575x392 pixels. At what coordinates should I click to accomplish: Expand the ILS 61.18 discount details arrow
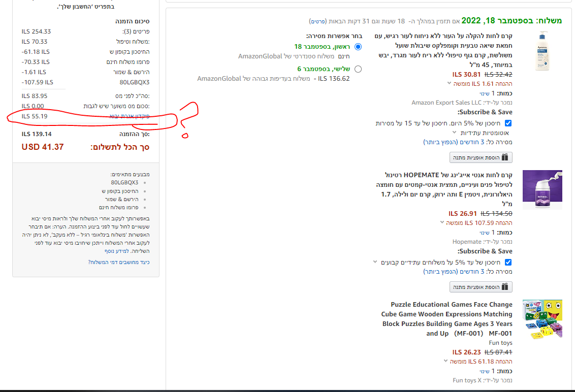click(445, 361)
